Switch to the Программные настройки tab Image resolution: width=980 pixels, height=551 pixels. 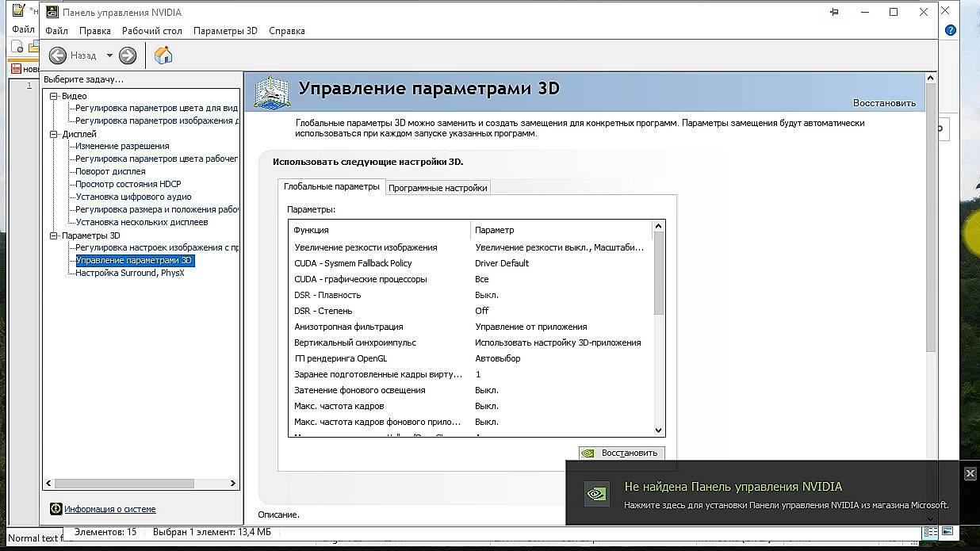[438, 188]
